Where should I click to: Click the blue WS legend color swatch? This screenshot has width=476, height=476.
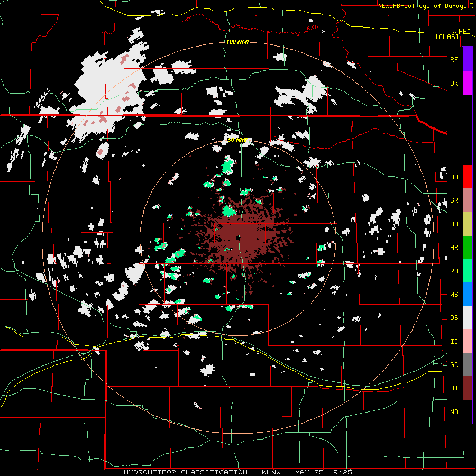(x=467, y=294)
